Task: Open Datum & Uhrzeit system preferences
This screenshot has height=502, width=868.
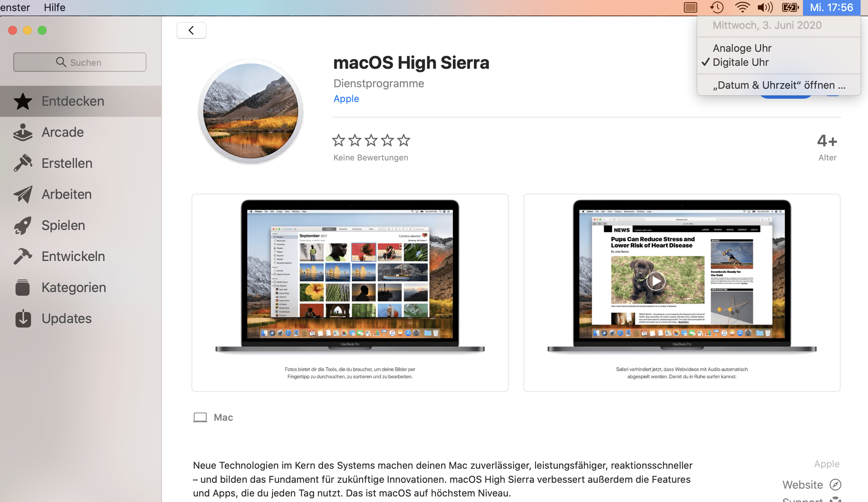Action: pos(778,84)
